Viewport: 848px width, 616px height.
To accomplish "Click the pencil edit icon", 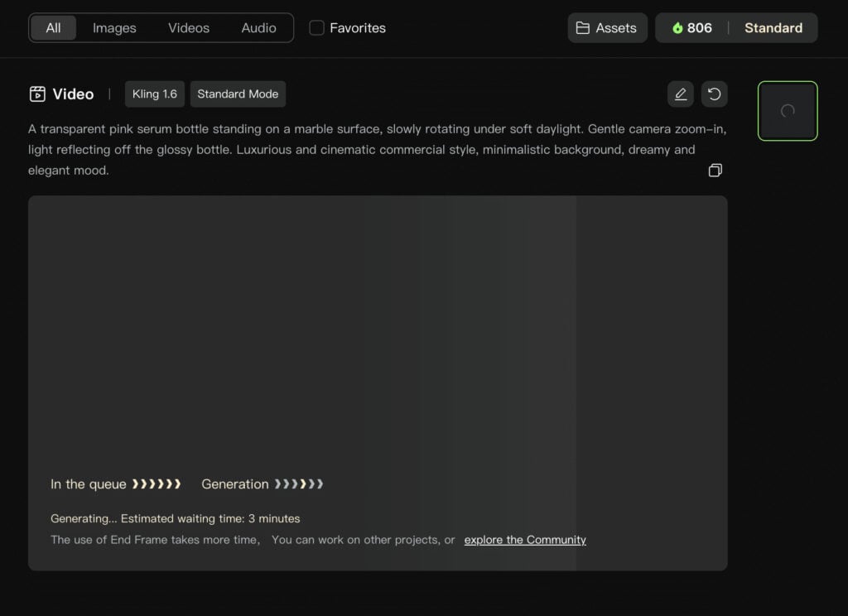I will coord(681,94).
